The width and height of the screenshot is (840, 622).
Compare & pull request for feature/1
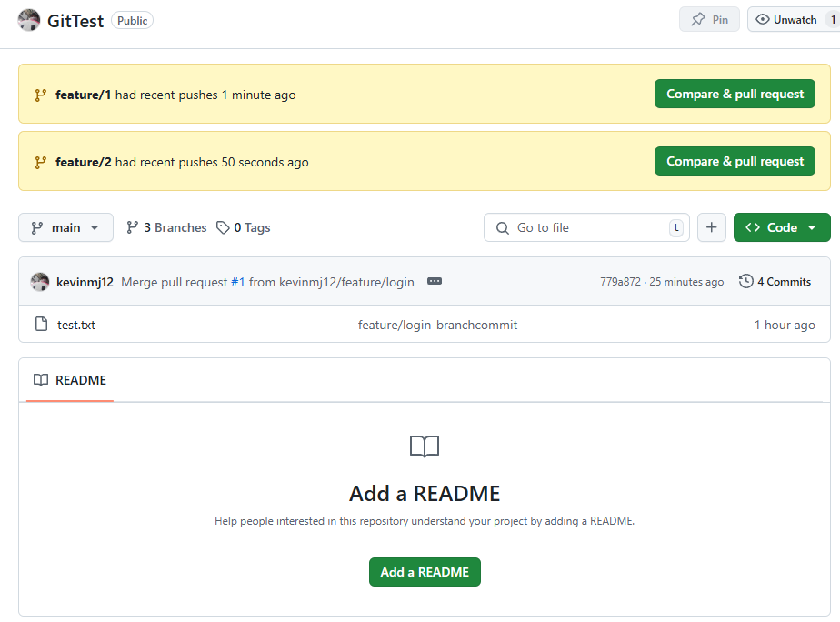click(x=735, y=94)
